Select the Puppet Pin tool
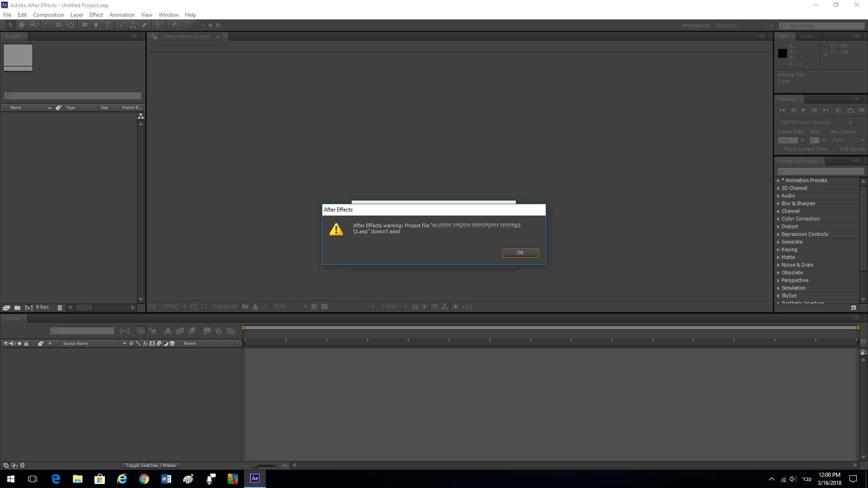Screen dimensions: 868x488 click(x=174, y=25)
